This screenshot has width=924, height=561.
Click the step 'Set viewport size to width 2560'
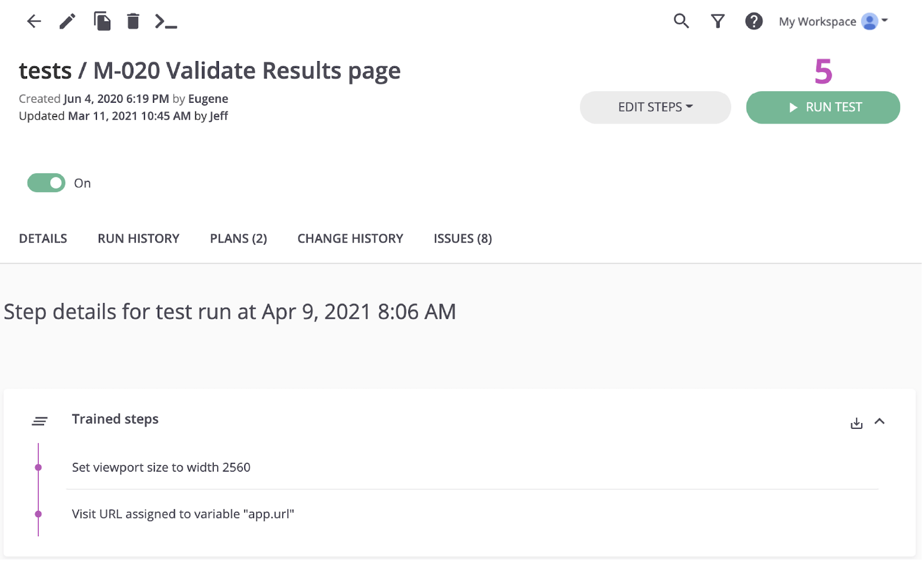[161, 467]
